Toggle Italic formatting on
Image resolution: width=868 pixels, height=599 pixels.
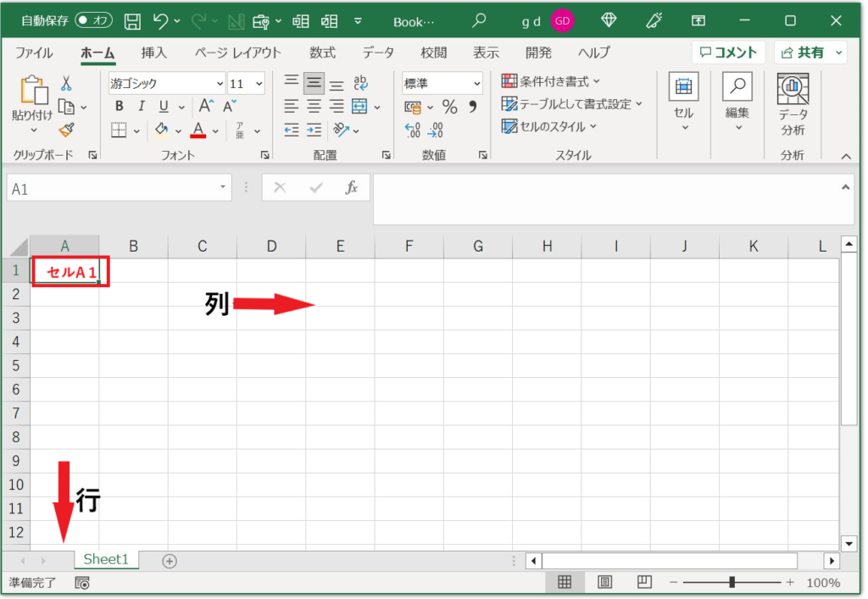(x=141, y=106)
